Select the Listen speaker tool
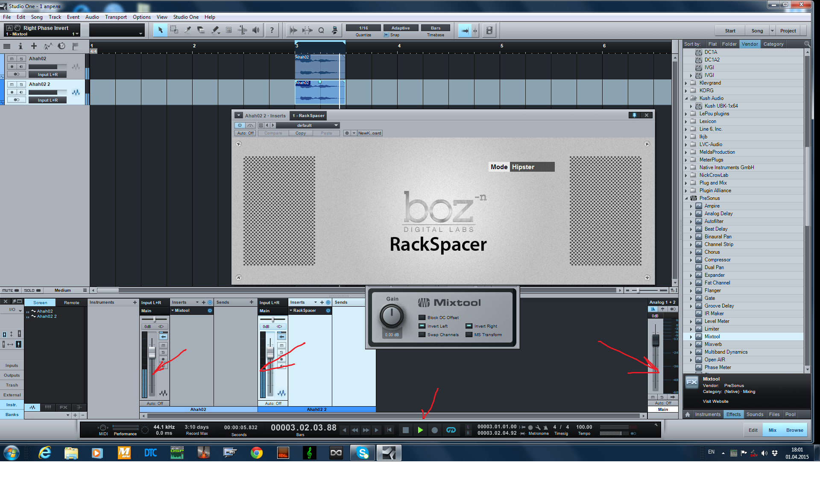Image resolution: width=820 pixels, height=504 pixels. tap(256, 30)
